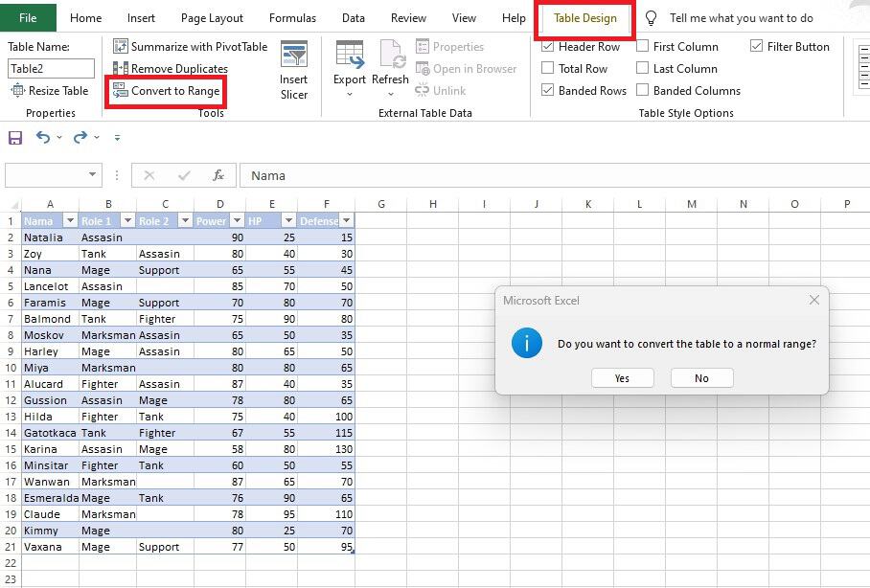
Task: Click Convert to Range
Action: (x=167, y=90)
